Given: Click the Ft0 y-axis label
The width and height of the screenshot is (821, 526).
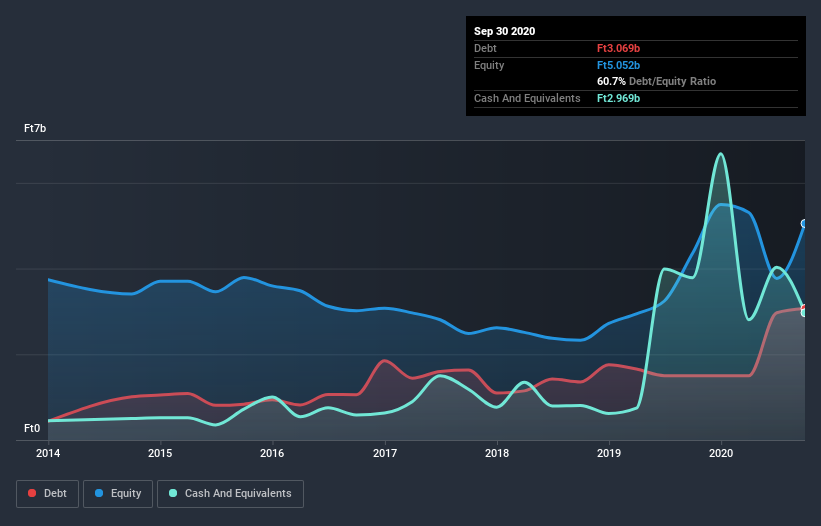Looking at the screenshot, I should pyautogui.click(x=32, y=429).
